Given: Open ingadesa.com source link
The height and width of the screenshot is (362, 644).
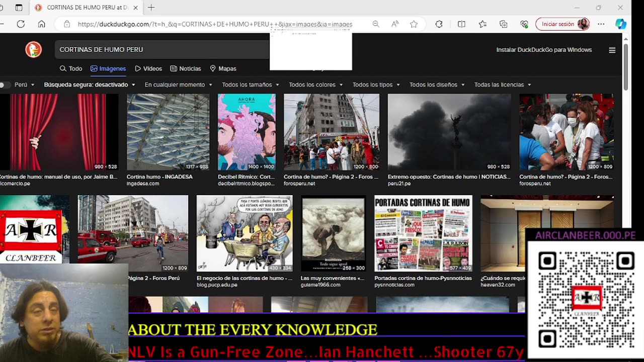Looking at the screenshot, I should (143, 184).
